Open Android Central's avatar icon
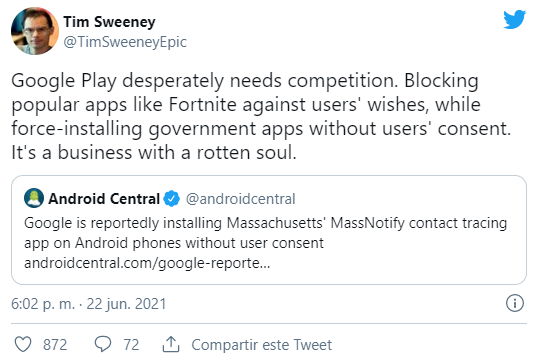This screenshot has height=362, width=538. pos(34,198)
